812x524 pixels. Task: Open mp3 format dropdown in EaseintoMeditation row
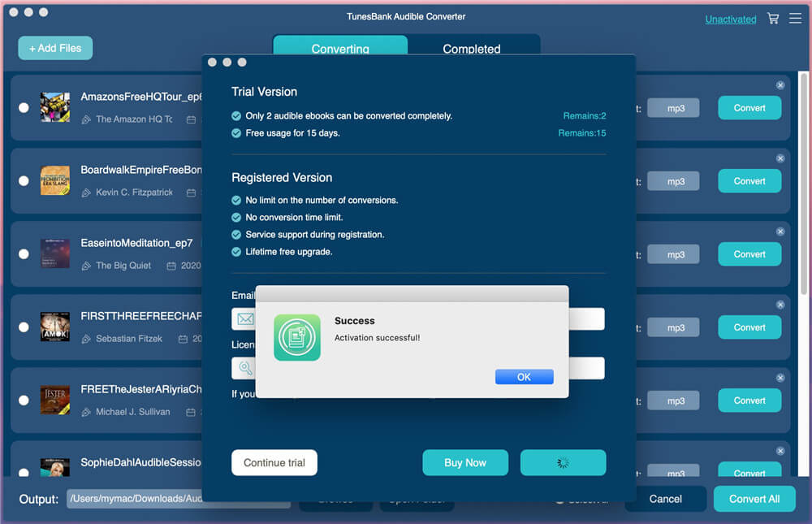[673, 254]
